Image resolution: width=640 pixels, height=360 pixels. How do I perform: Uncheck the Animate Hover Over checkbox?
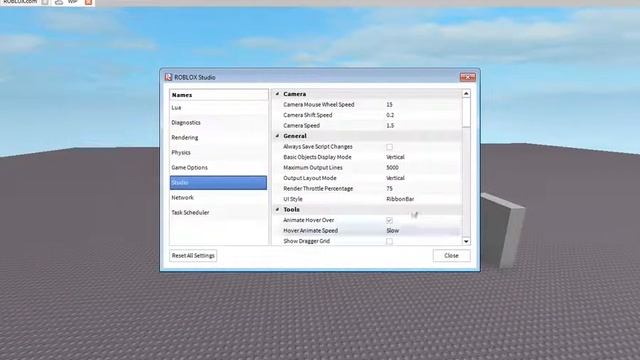[389, 220]
